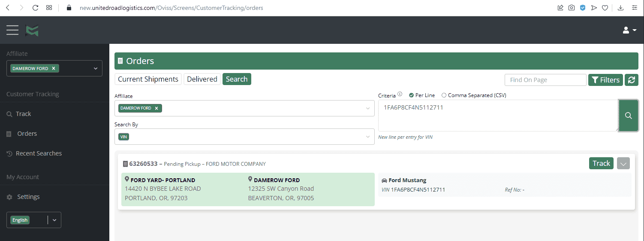Switch to Delivered tab
The height and width of the screenshot is (241, 644).
click(x=202, y=79)
